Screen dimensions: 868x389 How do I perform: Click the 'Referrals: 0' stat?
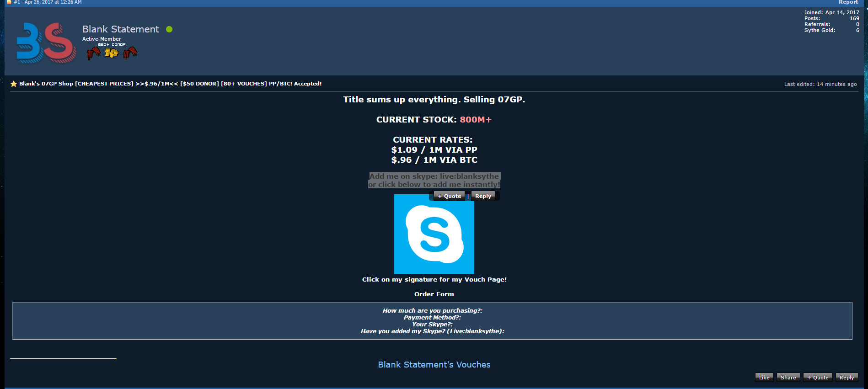pos(831,24)
